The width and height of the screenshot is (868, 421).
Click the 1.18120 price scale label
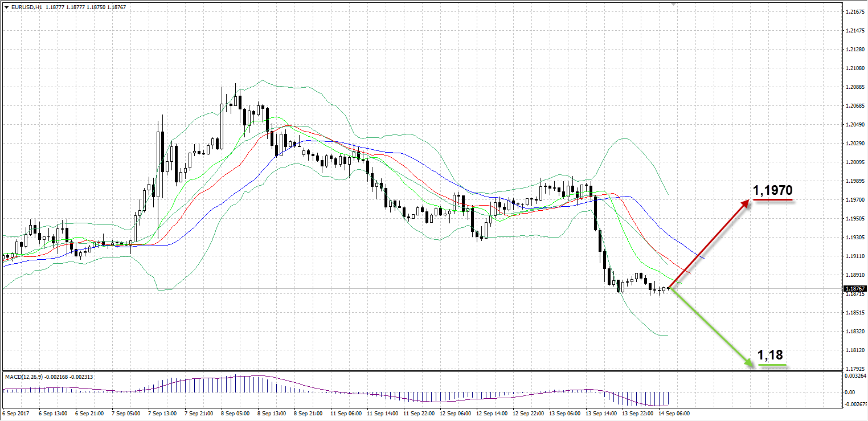(x=854, y=350)
